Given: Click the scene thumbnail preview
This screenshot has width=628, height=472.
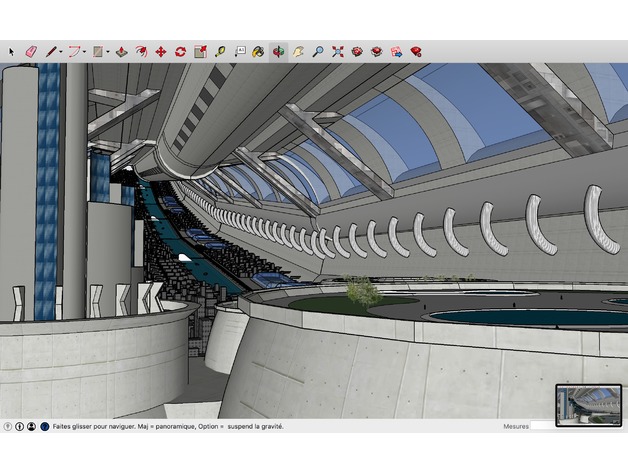Looking at the screenshot, I should click(x=589, y=405).
